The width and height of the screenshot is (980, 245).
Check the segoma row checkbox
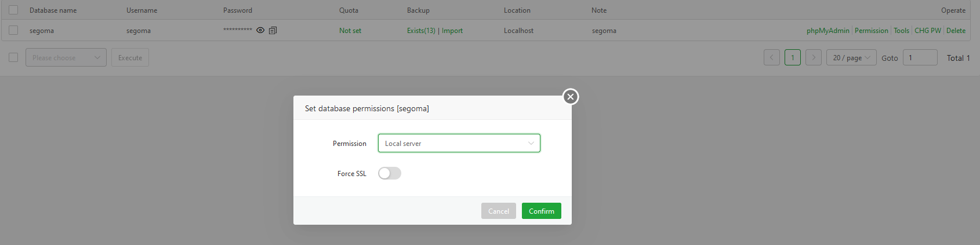click(13, 30)
